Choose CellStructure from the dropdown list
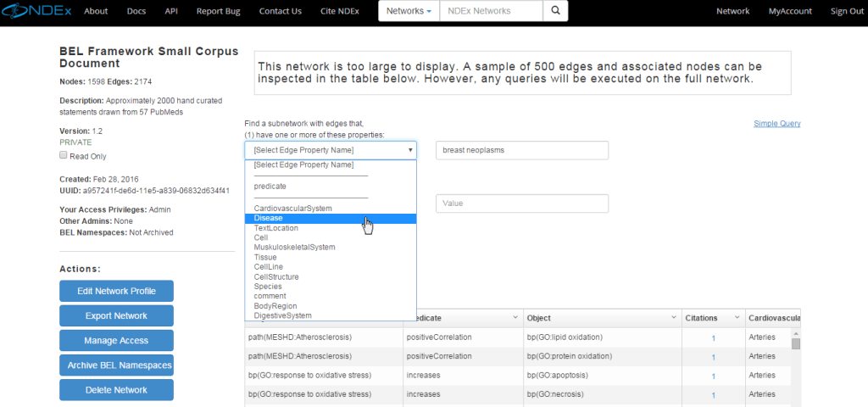 [331, 277]
